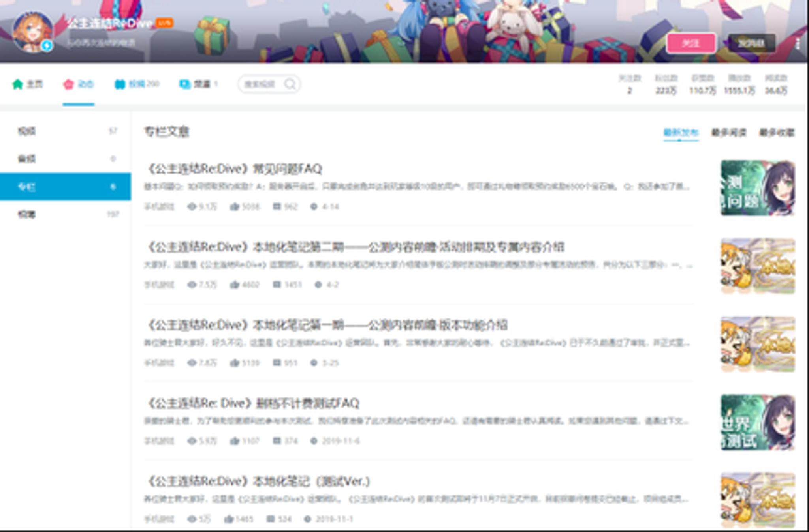This screenshot has width=809, height=532.
Task: Switch to the 动态 tab
Action: click(79, 84)
